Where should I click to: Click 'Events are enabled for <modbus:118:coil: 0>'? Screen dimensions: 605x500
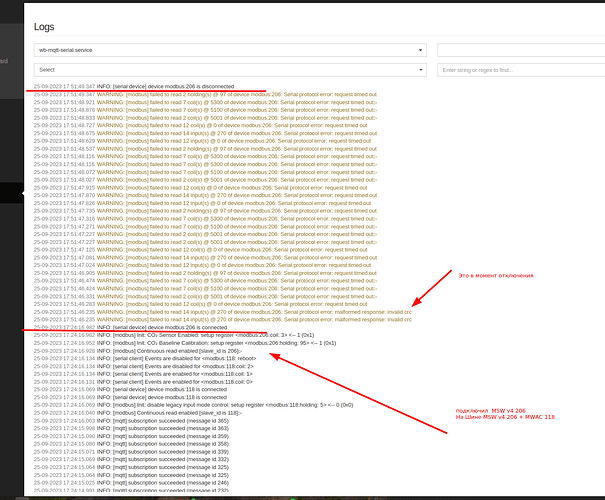pos(143,382)
